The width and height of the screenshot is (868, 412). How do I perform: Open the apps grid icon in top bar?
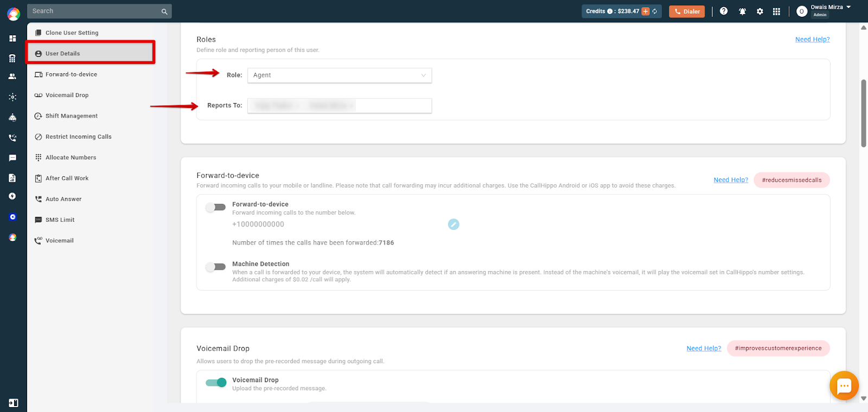776,11
